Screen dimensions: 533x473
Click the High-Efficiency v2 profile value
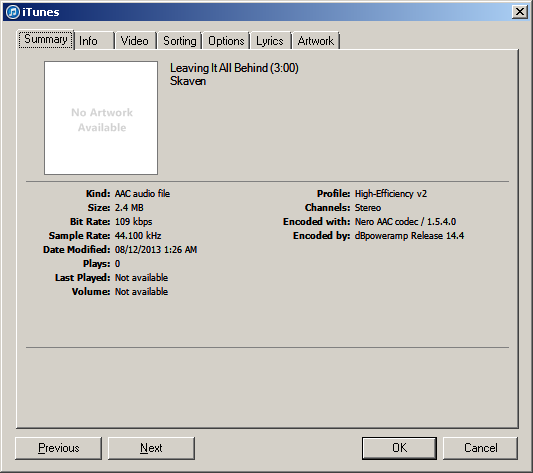click(391, 193)
